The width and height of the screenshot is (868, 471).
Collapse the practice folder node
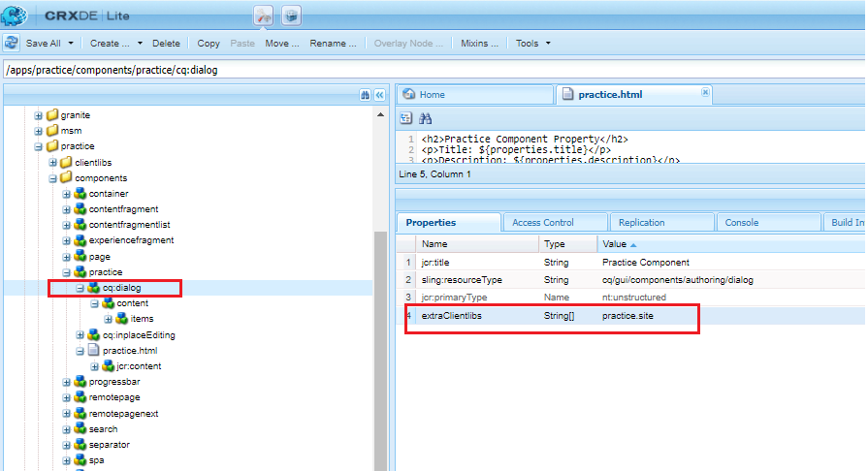(38, 146)
